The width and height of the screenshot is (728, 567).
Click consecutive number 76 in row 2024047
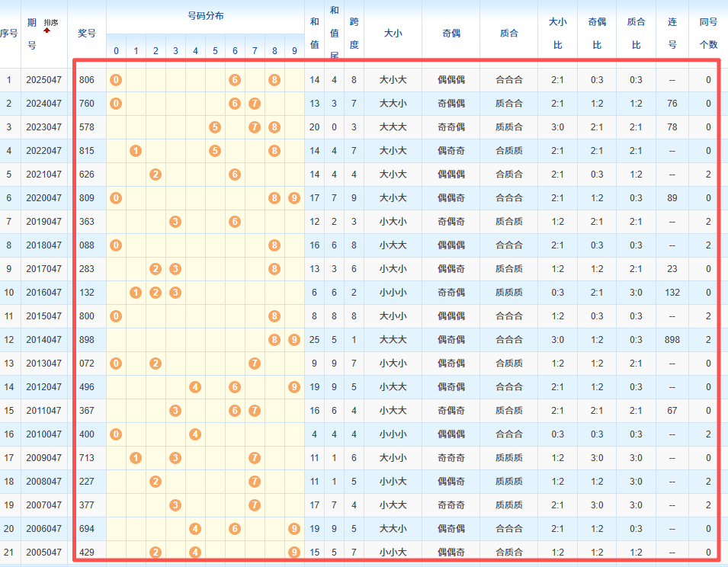point(672,104)
